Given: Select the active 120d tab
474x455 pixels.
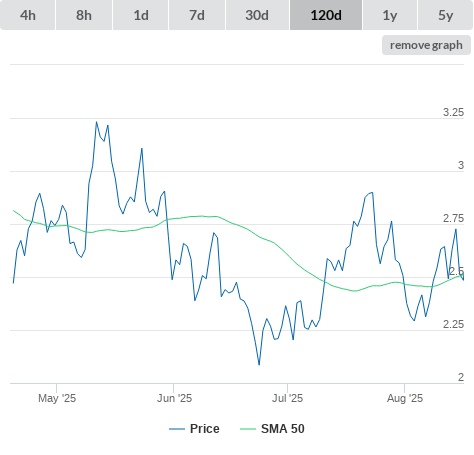Looking at the screenshot, I should [326, 15].
